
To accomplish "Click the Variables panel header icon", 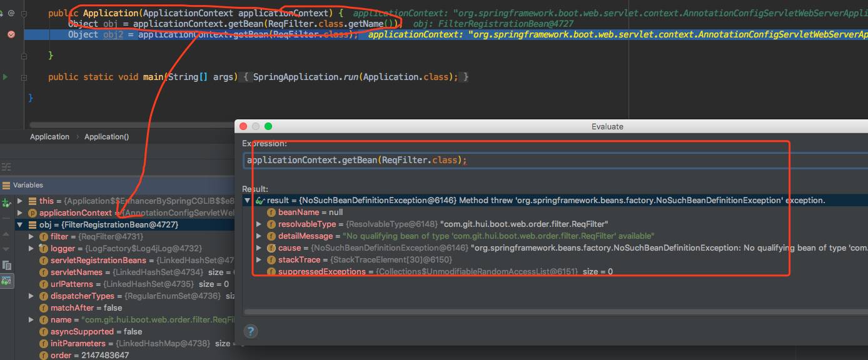I will coord(6,185).
